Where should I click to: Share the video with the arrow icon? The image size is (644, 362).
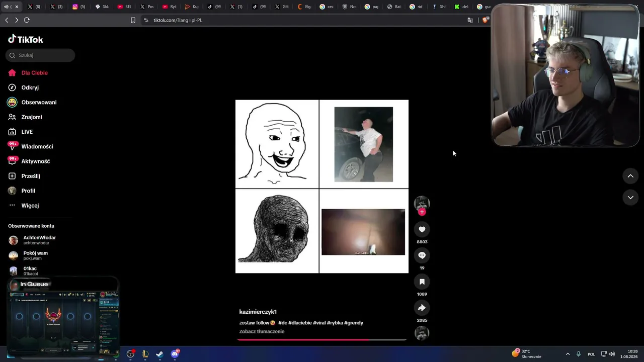pos(422,308)
